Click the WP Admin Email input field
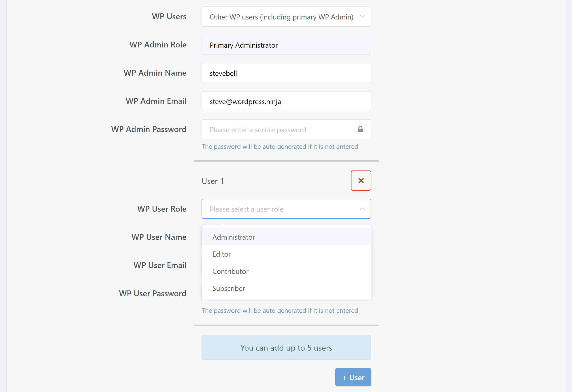The image size is (572, 392). coord(286,101)
